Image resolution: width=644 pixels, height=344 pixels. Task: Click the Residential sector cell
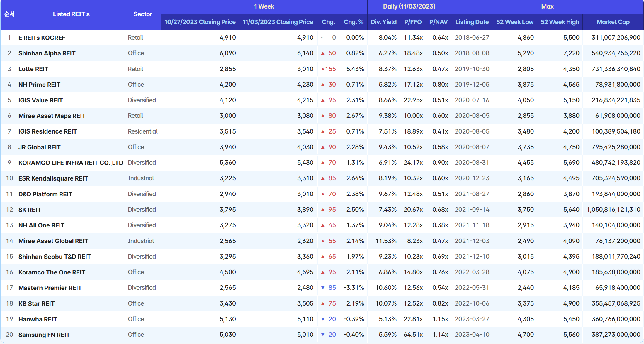click(142, 131)
